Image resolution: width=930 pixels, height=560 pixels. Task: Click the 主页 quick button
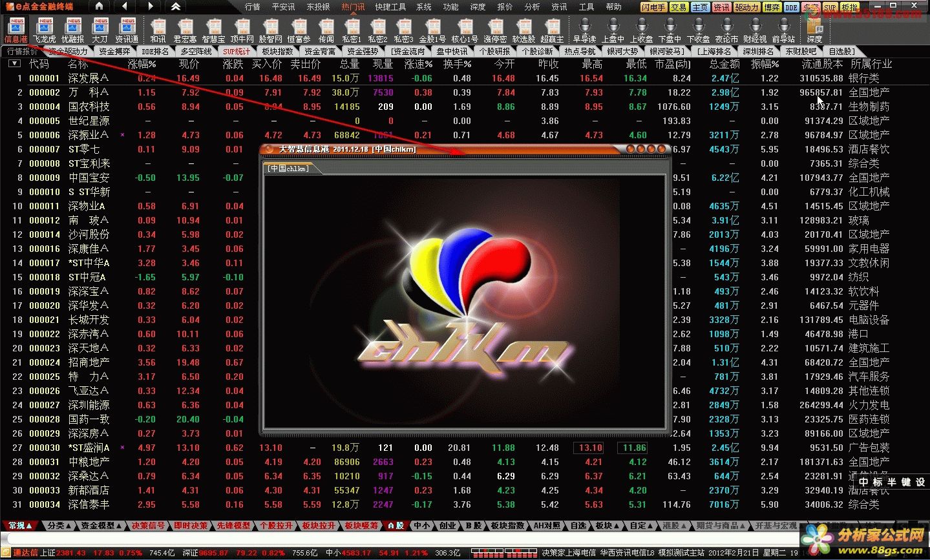[700, 8]
